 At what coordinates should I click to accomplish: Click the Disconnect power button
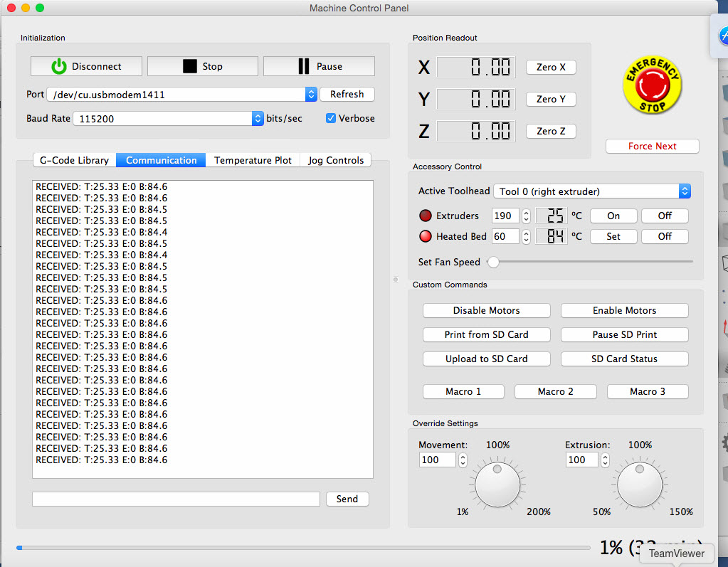pos(86,66)
